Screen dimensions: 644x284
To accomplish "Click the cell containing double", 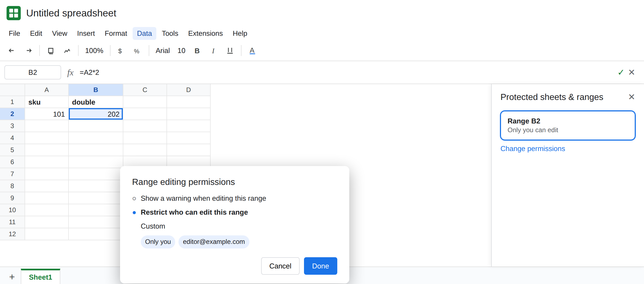I will pos(96,102).
